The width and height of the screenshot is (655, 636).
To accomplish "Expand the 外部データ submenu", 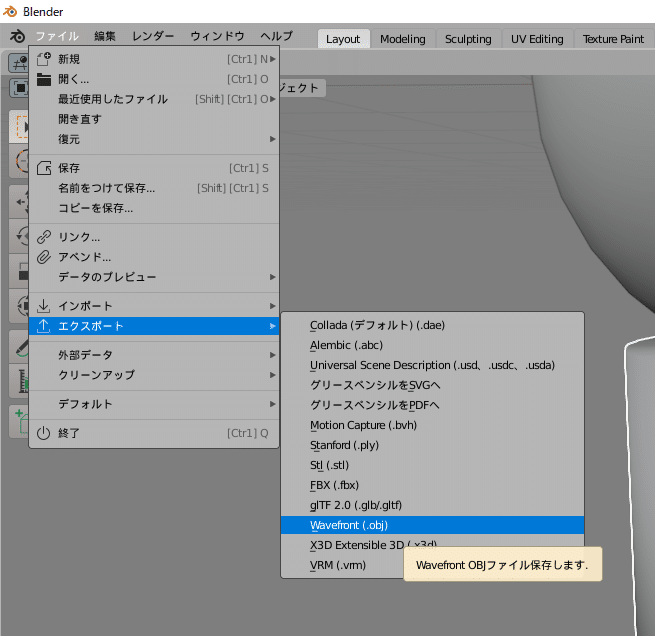I will point(154,355).
